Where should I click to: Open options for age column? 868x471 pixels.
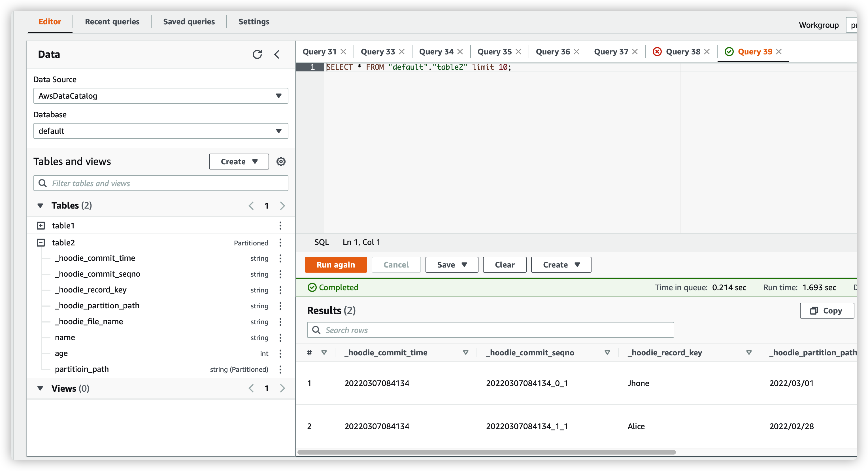tap(280, 353)
